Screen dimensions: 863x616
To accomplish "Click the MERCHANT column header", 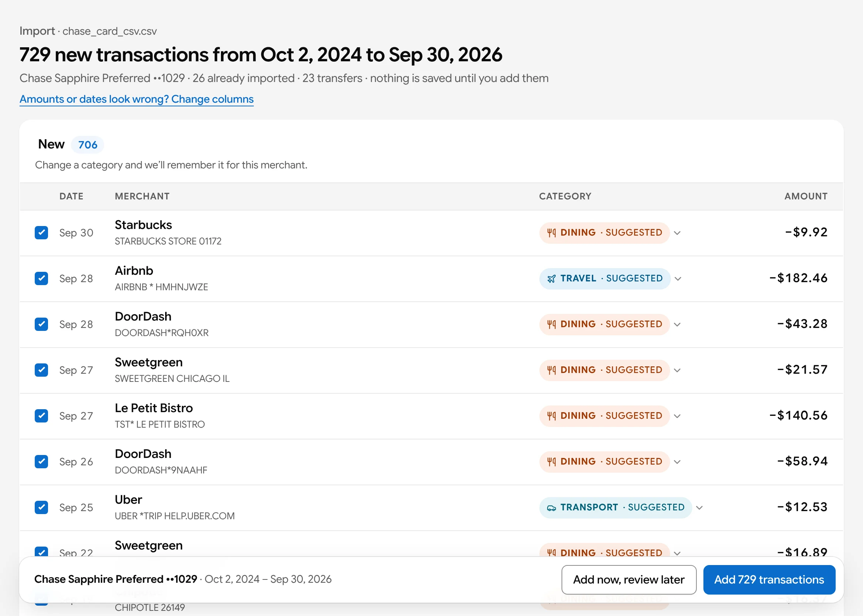I will (x=142, y=196).
